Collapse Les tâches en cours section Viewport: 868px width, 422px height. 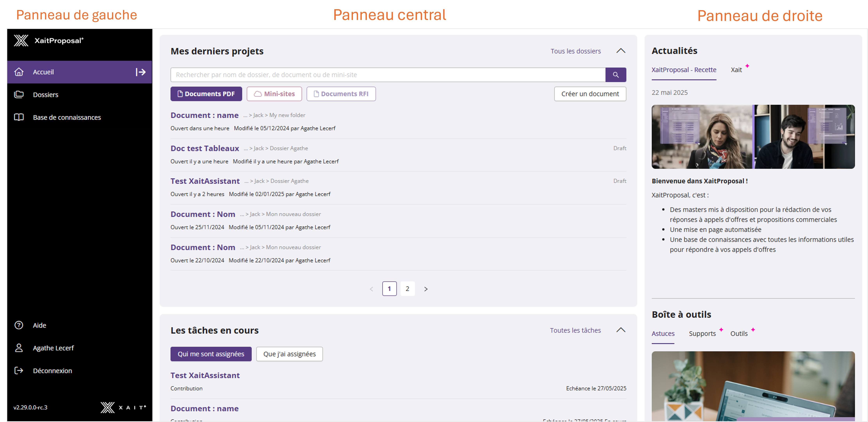[621, 330]
